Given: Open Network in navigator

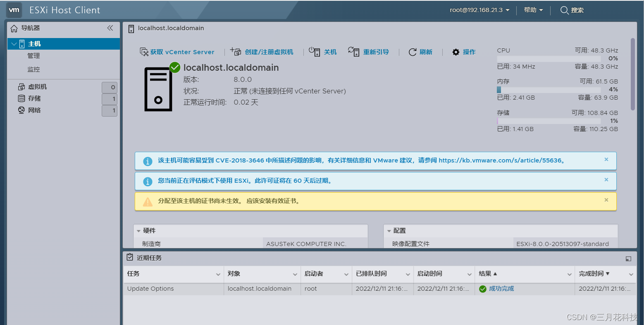Looking at the screenshot, I should pyautogui.click(x=34, y=110).
